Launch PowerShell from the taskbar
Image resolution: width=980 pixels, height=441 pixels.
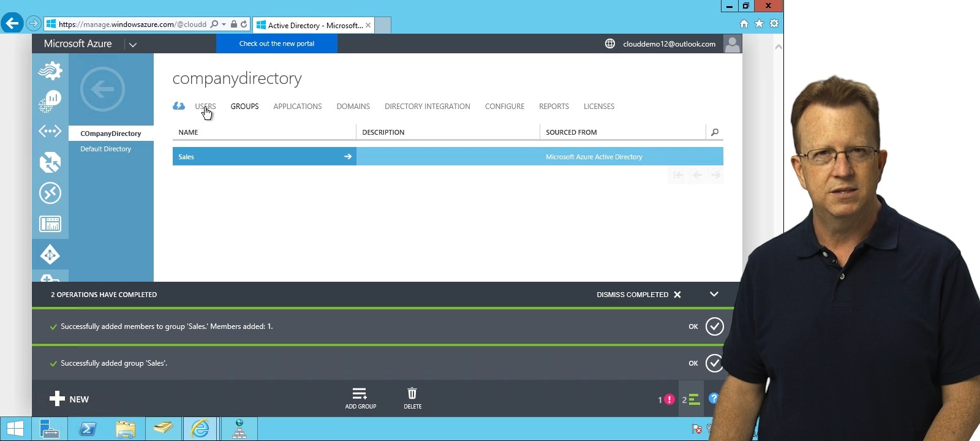[x=88, y=429]
